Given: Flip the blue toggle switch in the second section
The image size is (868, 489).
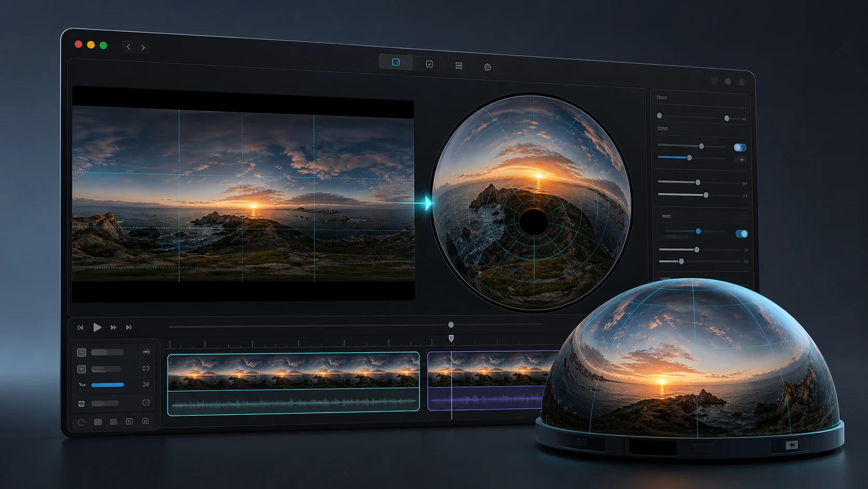Looking at the screenshot, I should coord(740,148).
